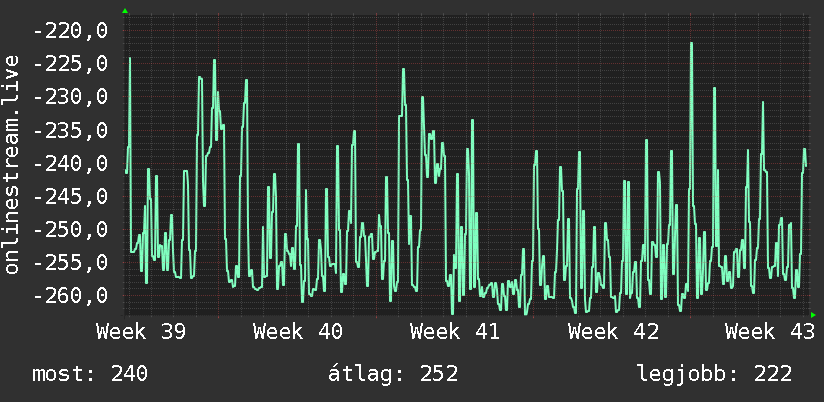824x402 pixels.
Task: Click the Week 43 axis label
Action: point(770,332)
